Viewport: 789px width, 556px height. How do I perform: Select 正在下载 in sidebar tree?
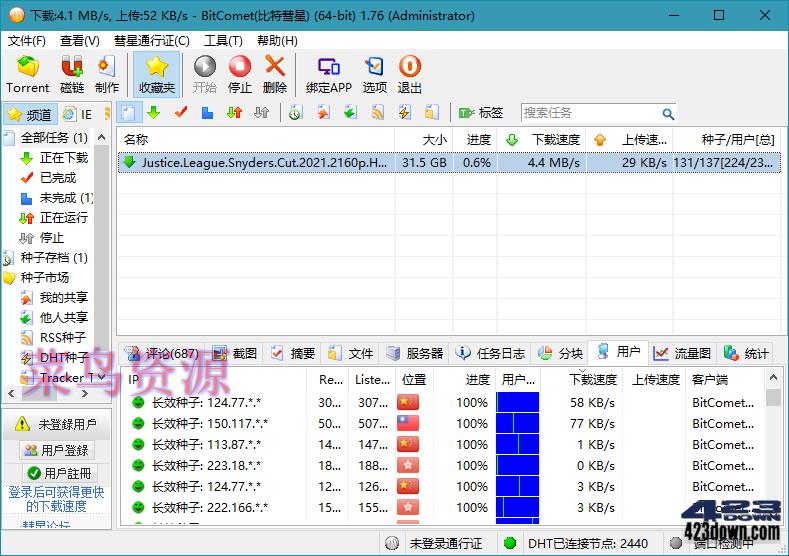click(x=64, y=157)
